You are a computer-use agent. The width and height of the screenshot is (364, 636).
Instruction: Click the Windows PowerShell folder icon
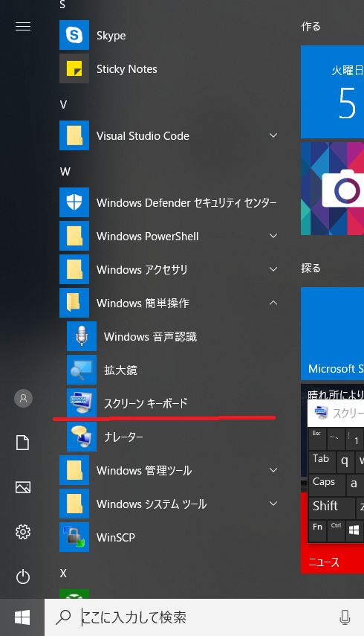pyautogui.click(x=74, y=236)
